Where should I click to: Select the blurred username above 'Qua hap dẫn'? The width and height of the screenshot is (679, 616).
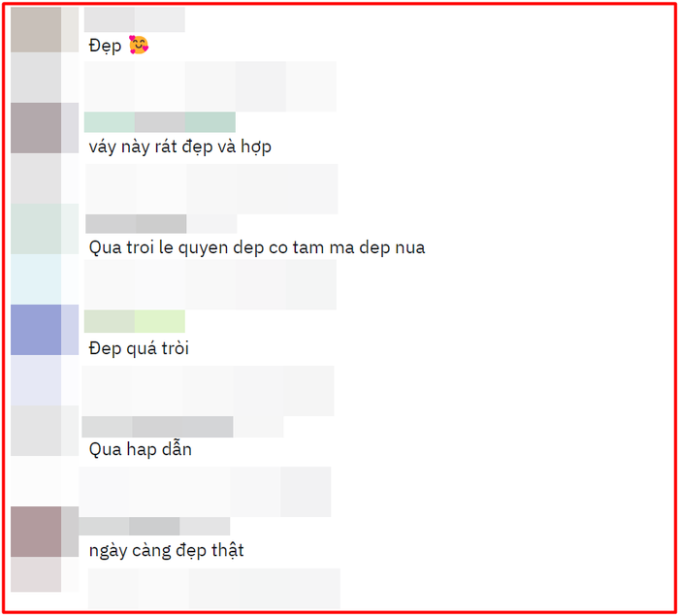coord(182,427)
